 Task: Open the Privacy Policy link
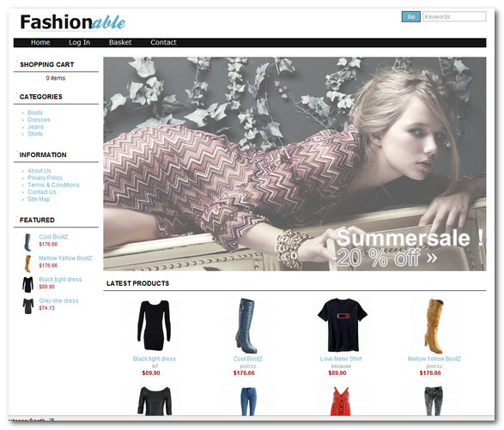click(x=45, y=178)
